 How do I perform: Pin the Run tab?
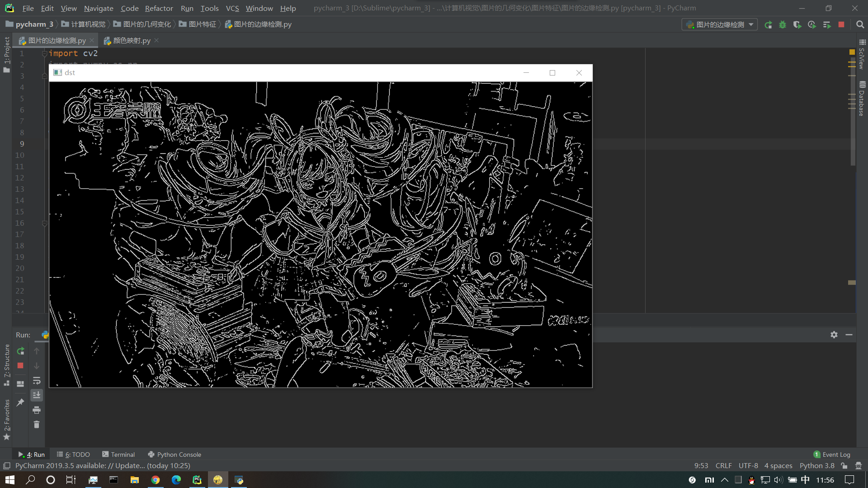click(x=20, y=402)
